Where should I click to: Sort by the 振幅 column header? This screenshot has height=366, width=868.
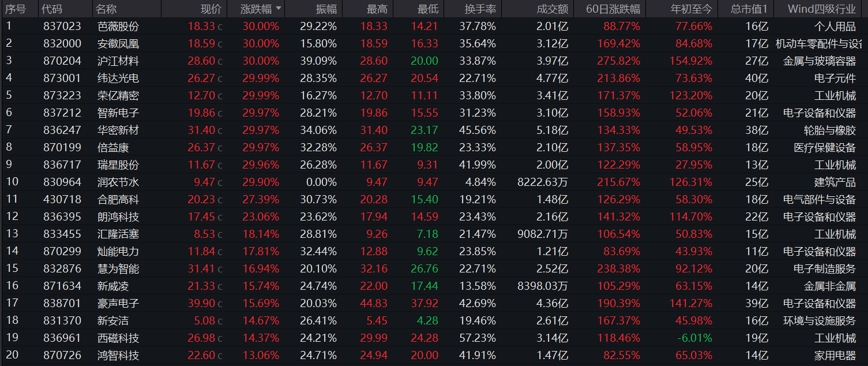coord(326,9)
